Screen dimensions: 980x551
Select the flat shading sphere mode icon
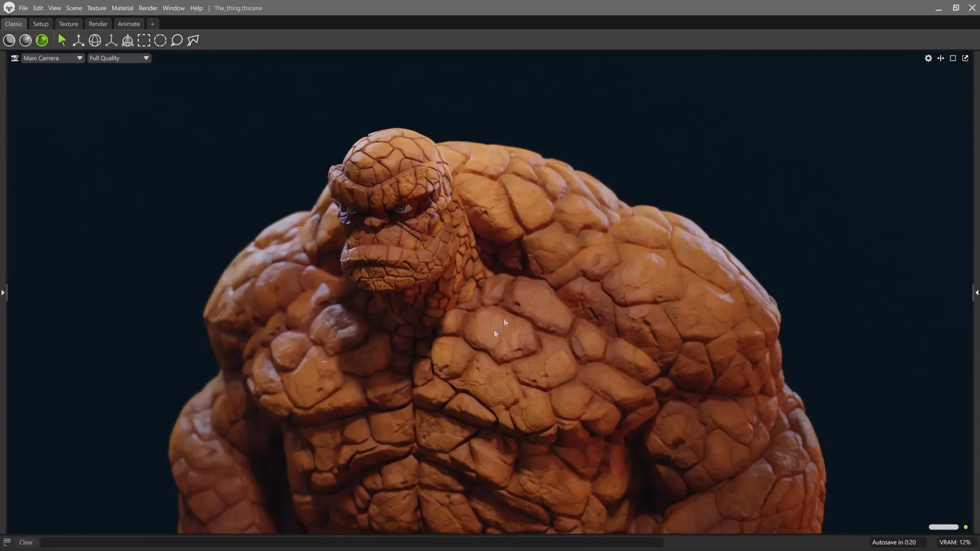9,40
